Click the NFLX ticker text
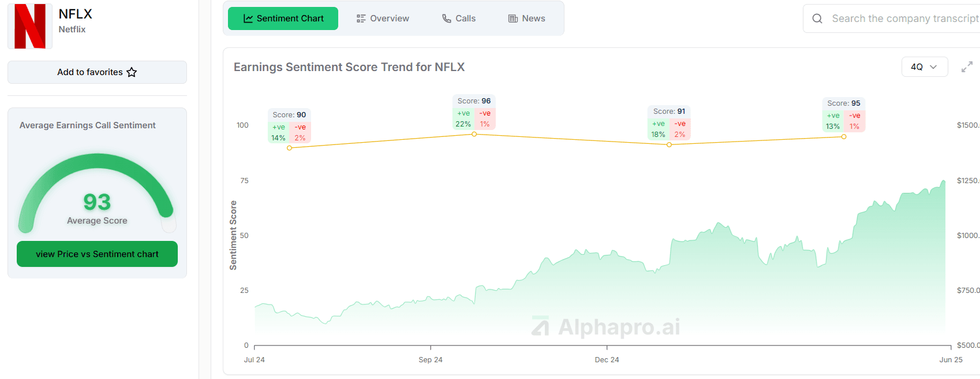 (x=75, y=14)
